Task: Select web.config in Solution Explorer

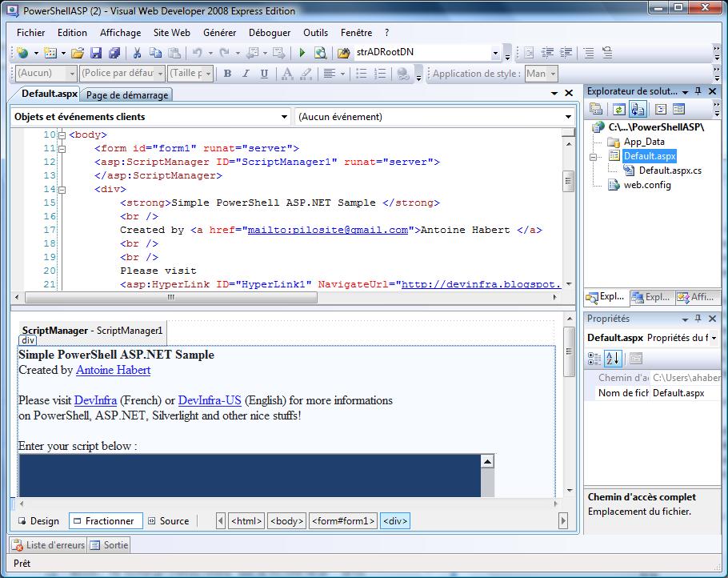Action: pos(646,185)
